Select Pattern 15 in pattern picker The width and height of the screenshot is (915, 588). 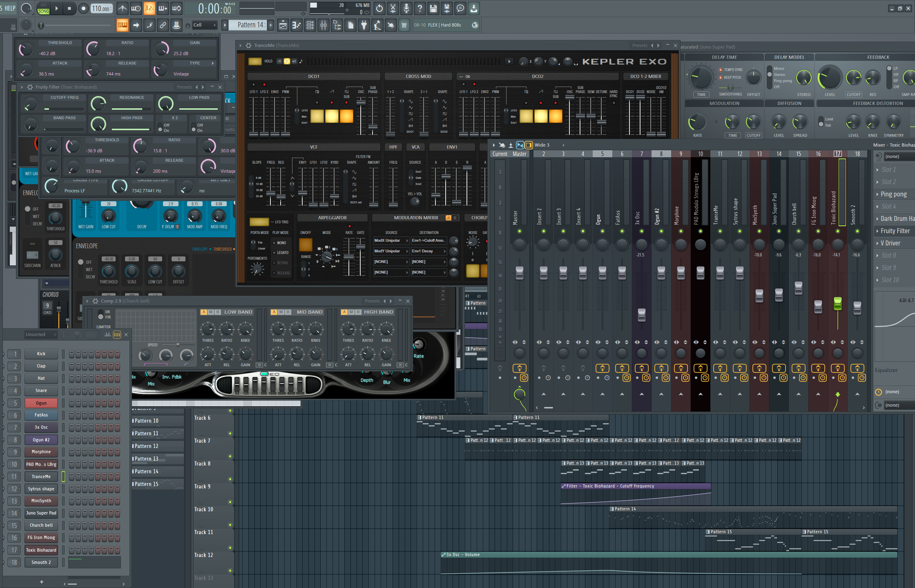158,484
